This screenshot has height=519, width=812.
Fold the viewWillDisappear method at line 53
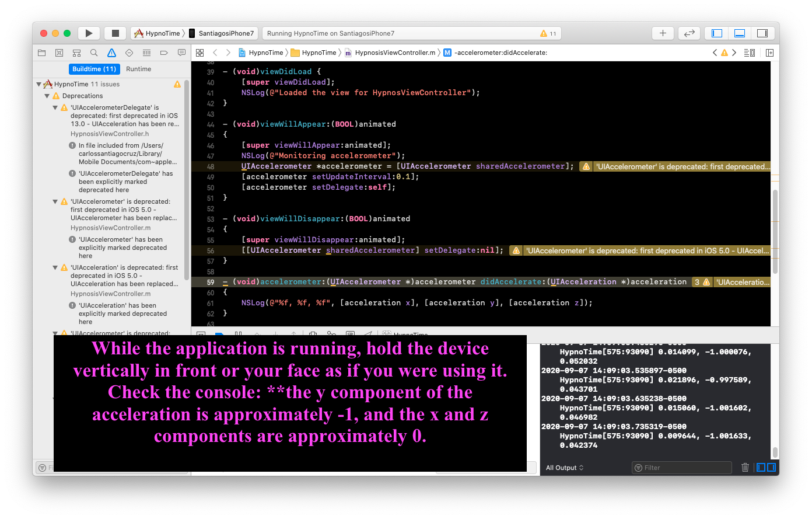pyautogui.click(x=225, y=219)
